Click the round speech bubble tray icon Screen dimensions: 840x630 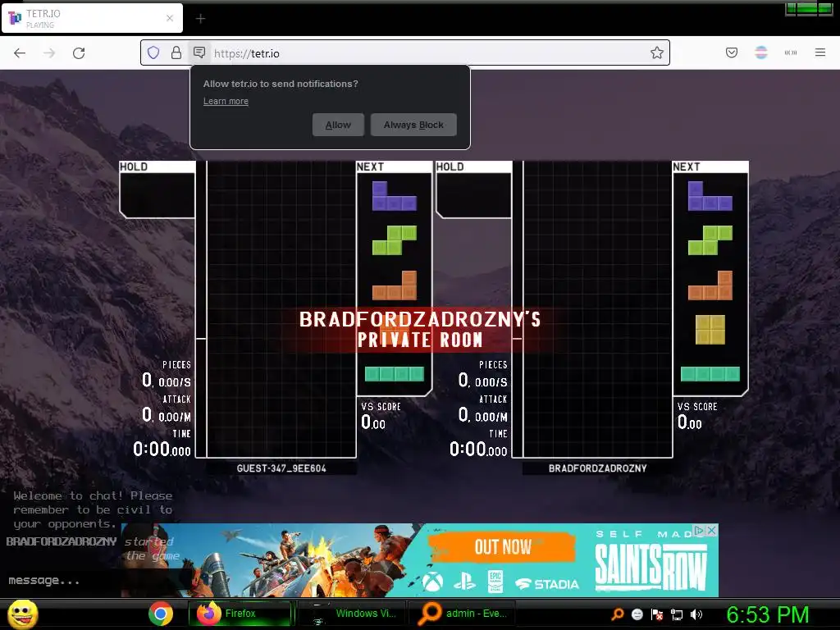pos(637,614)
